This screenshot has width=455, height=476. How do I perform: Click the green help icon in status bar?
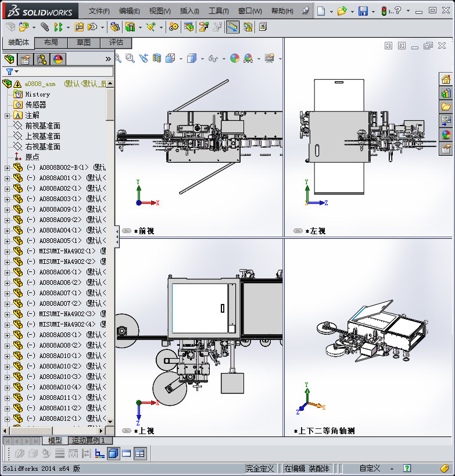tap(407, 468)
